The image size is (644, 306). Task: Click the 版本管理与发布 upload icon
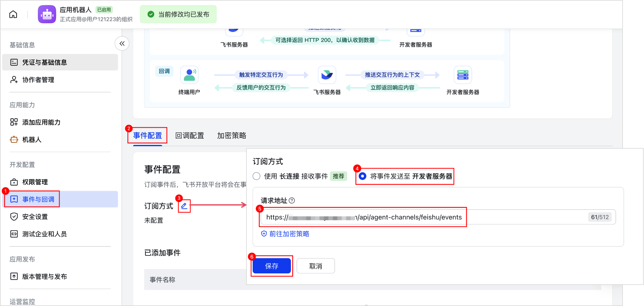[14, 277]
